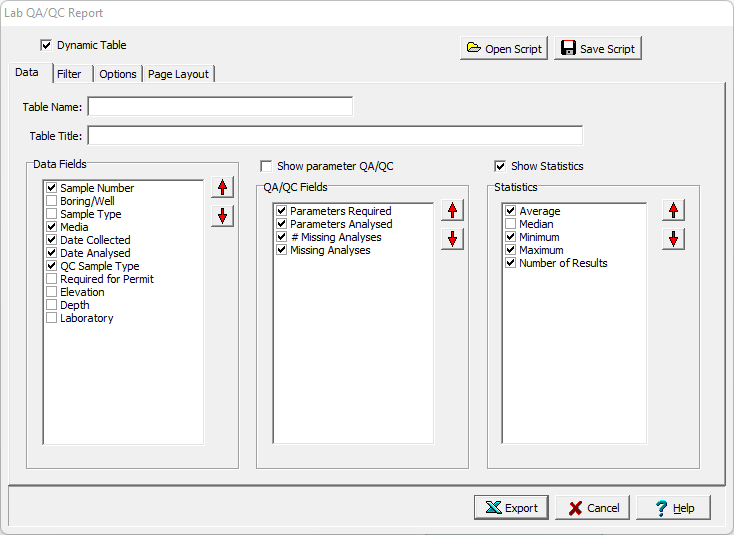The width and height of the screenshot is (734, 535).
Task: Enable the Laboratory data field
Action: (51, 318)
